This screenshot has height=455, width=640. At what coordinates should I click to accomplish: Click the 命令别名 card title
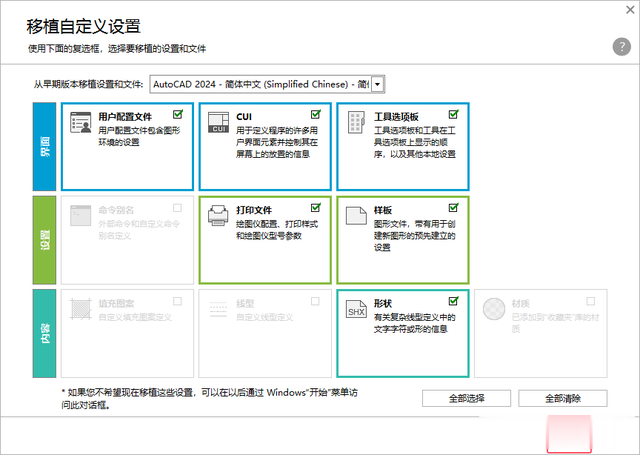[116, 210]
